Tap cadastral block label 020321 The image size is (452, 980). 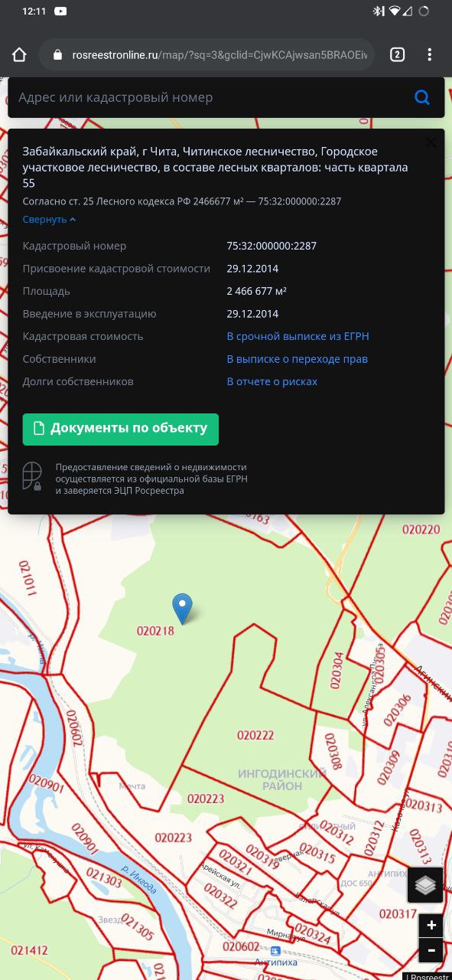(x=235, y=861)
